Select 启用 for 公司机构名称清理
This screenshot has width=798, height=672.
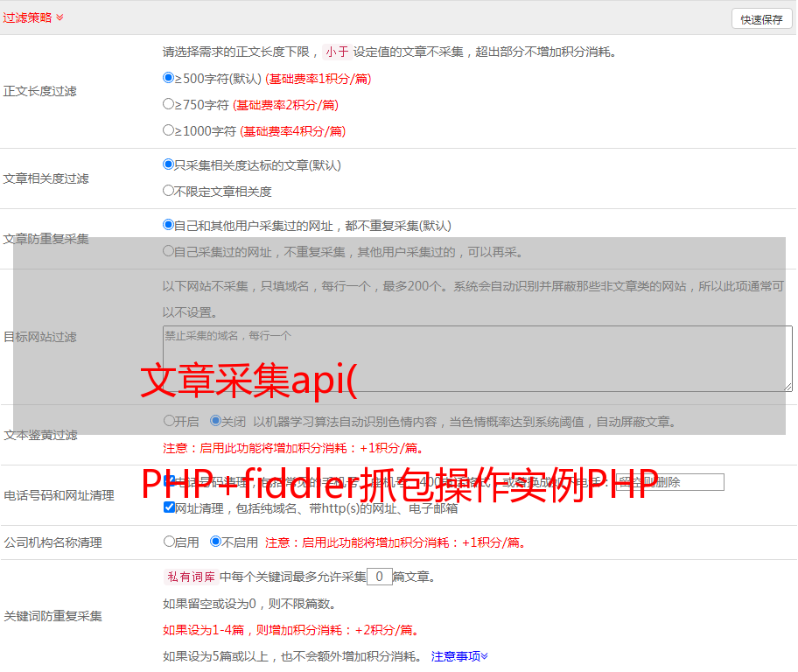[169, 542]
